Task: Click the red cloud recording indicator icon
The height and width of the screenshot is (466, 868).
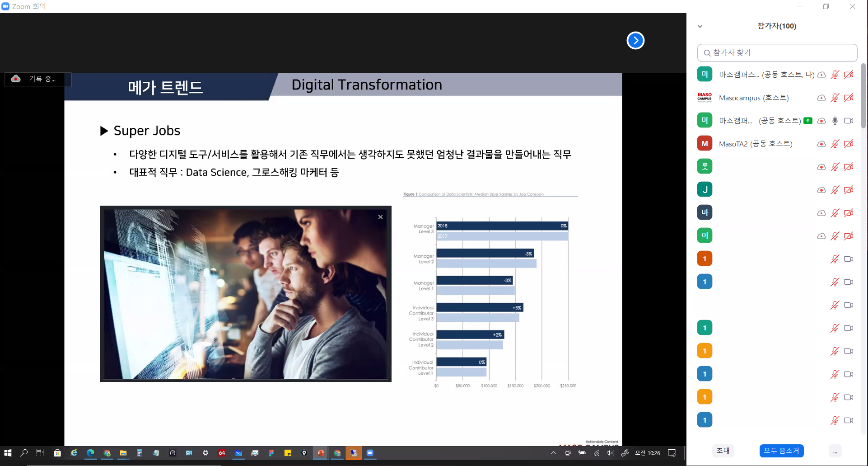Action: (16, 79)
